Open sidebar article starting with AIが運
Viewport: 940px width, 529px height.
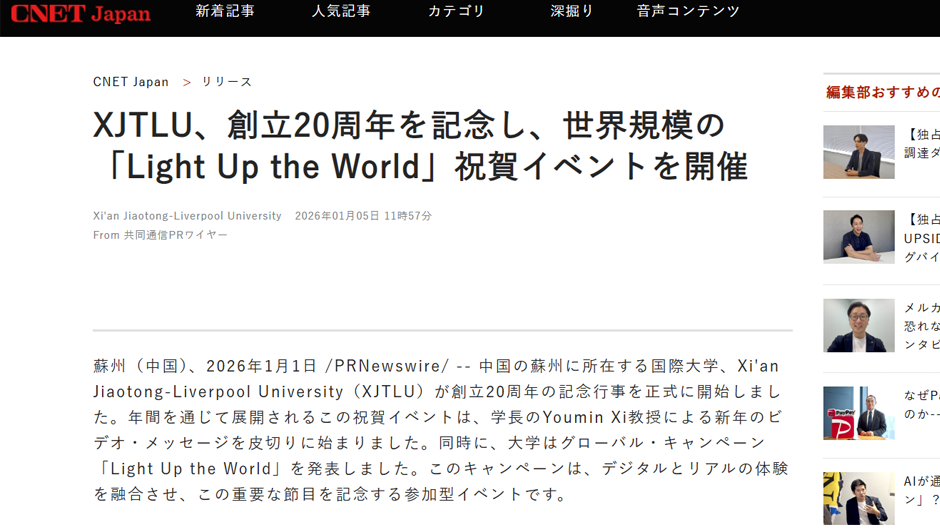coord(921,480)
